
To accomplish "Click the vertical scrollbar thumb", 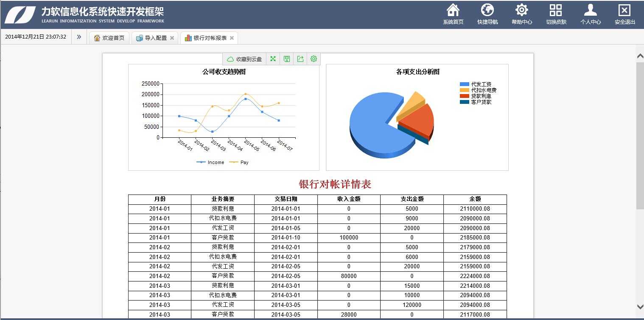I will [640, 136].
